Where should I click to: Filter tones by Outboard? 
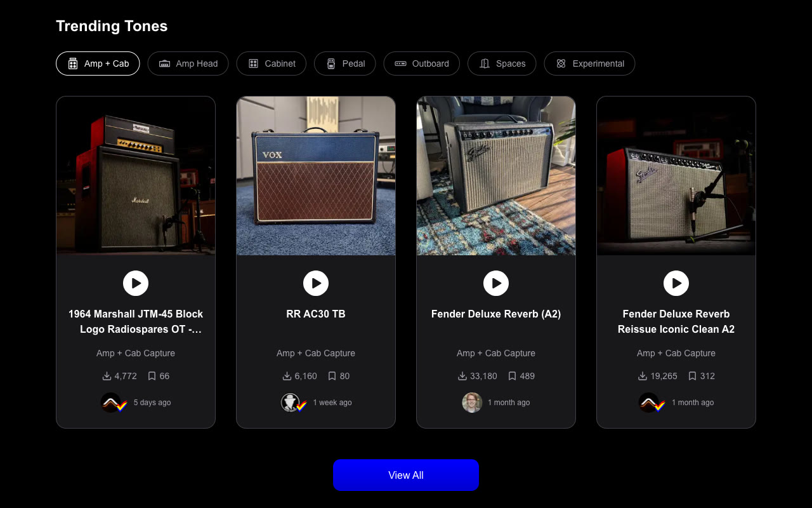[x=422, y=63]
